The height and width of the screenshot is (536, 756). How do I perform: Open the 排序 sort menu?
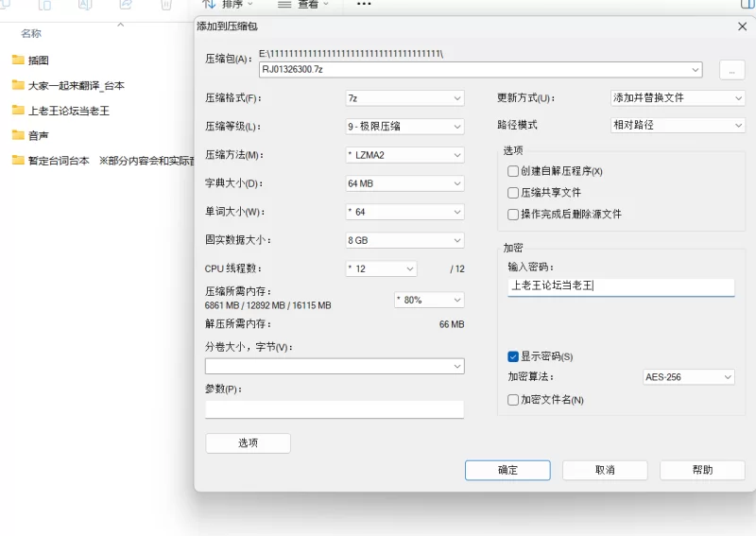(227, 5)
